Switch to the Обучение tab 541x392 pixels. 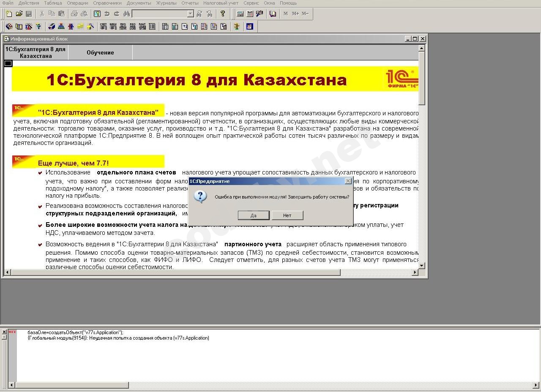pos(100,52)
